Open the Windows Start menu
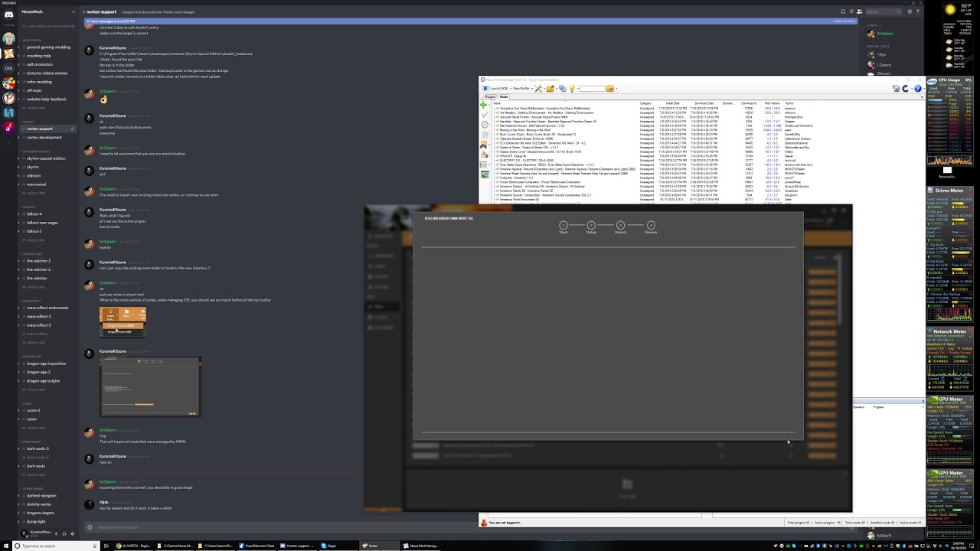This screenshot has height=551, width=980. tap(7, 546)
